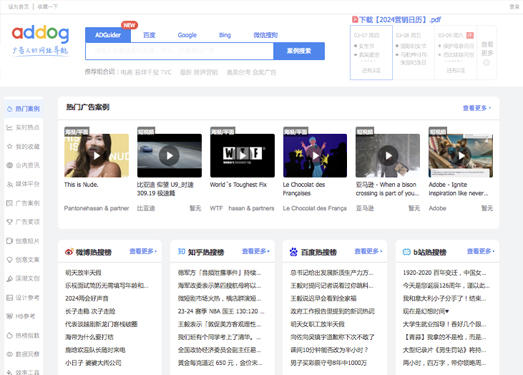Screen dimensions: 523x375
Task: Select the ADGuider search tab
Action: pos(108,35)
